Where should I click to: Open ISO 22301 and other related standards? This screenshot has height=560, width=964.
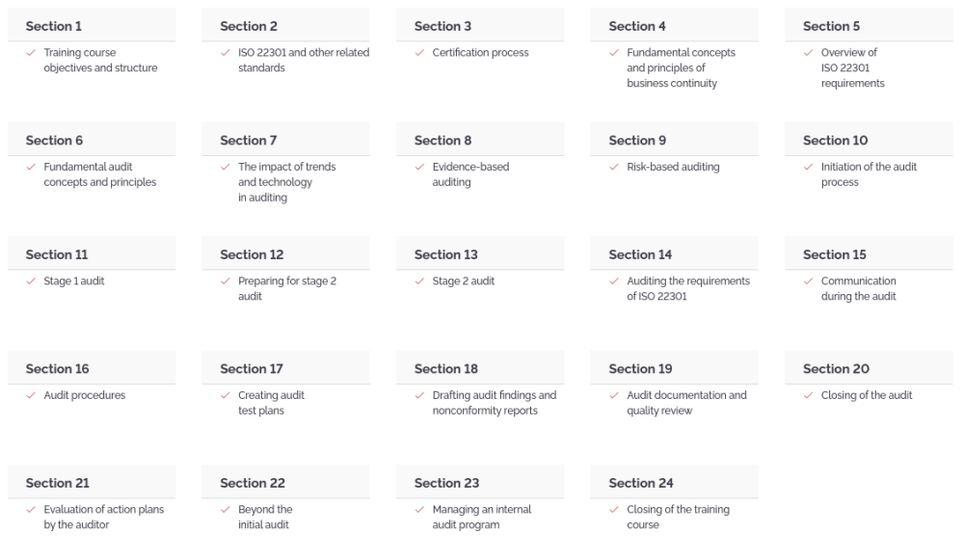point(304,61)
